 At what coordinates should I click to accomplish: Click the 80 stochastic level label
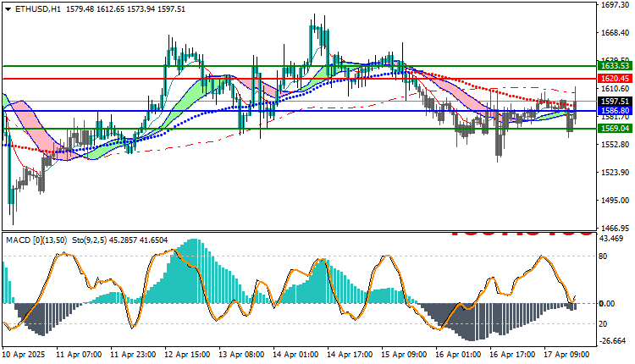click(603, 256)
